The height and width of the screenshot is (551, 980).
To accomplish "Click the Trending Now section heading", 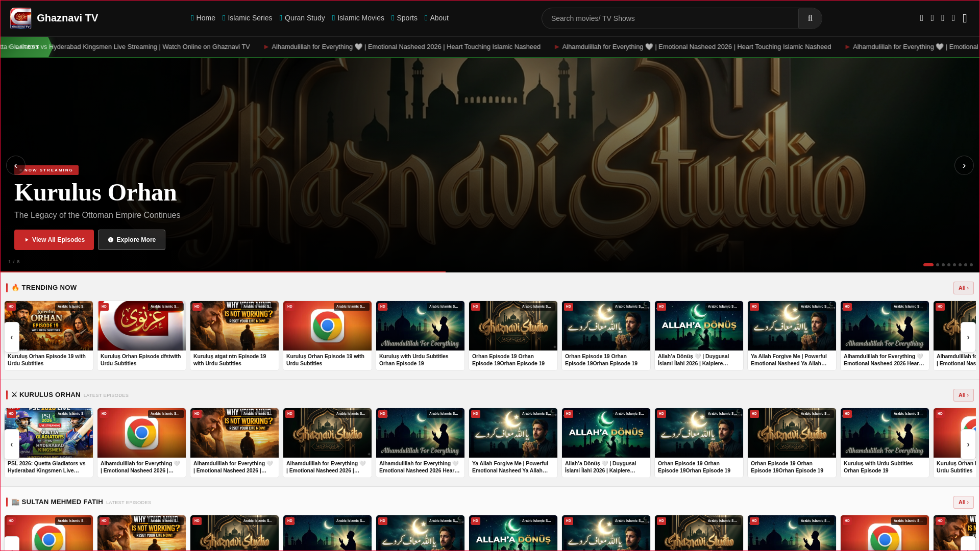I will tap(44, 288).
